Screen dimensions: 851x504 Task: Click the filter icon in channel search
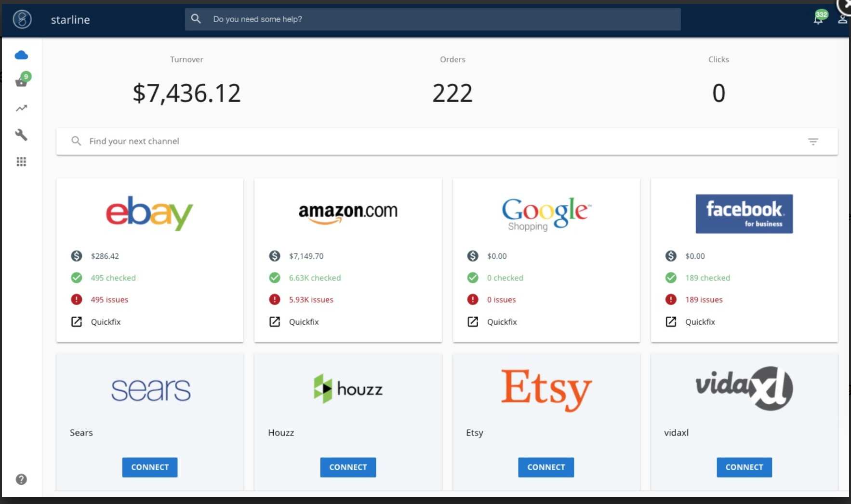click(x=813, y=142)
